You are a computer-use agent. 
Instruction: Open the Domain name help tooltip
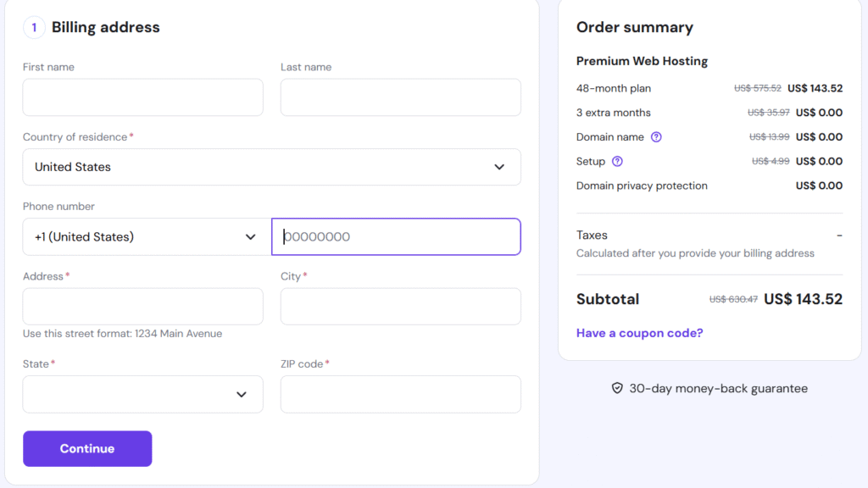point(656,136)
